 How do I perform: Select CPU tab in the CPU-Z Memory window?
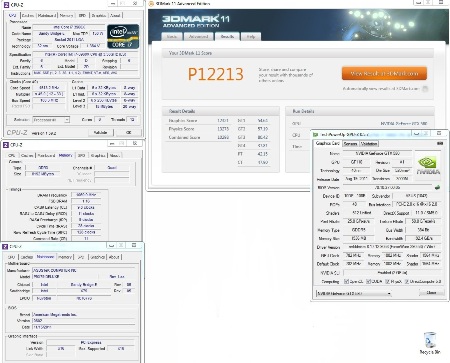click(12, 155)
